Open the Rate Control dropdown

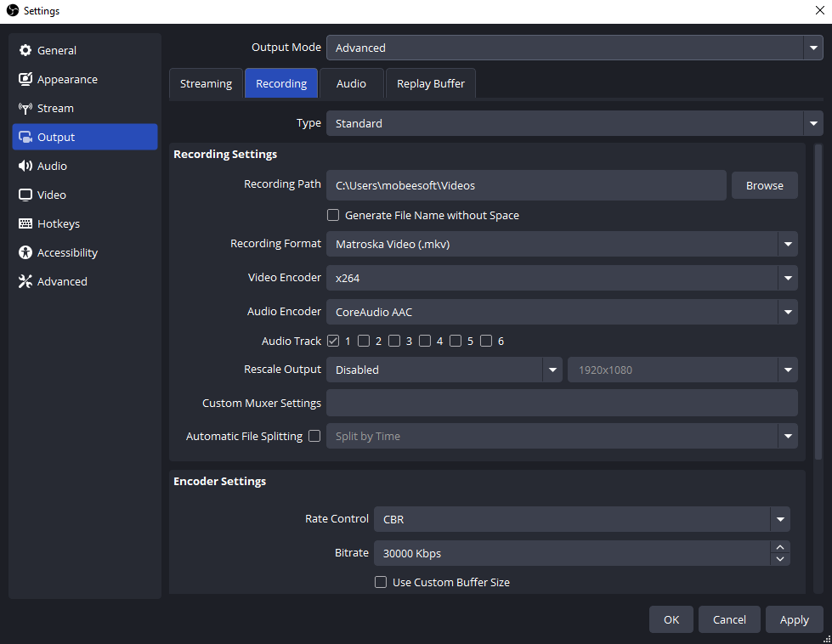click(x=780, y=518)
